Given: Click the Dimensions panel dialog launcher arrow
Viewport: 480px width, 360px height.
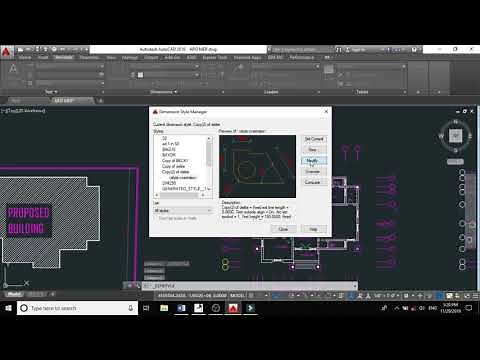Looking at the screenshot, I should [222, 92].
